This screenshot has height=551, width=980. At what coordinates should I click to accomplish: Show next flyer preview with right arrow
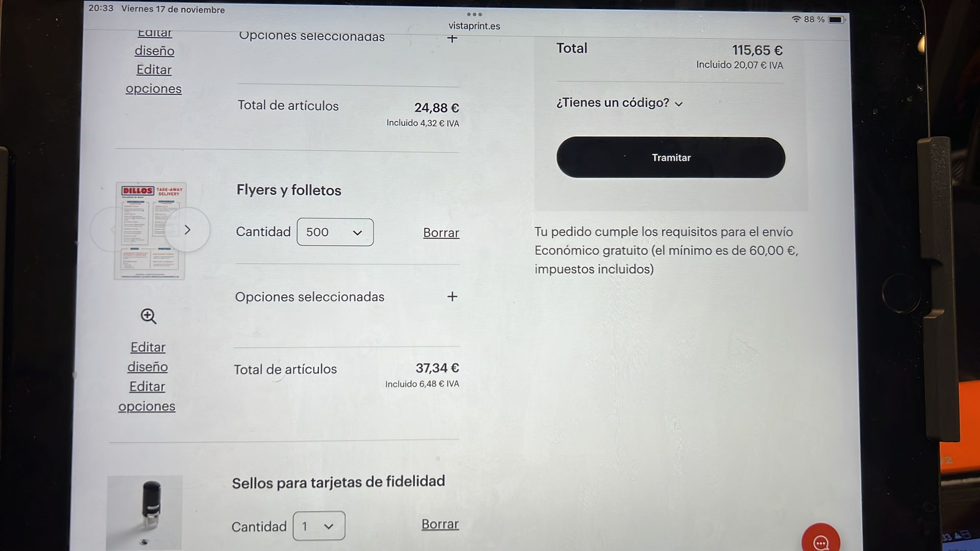point(187,230)
